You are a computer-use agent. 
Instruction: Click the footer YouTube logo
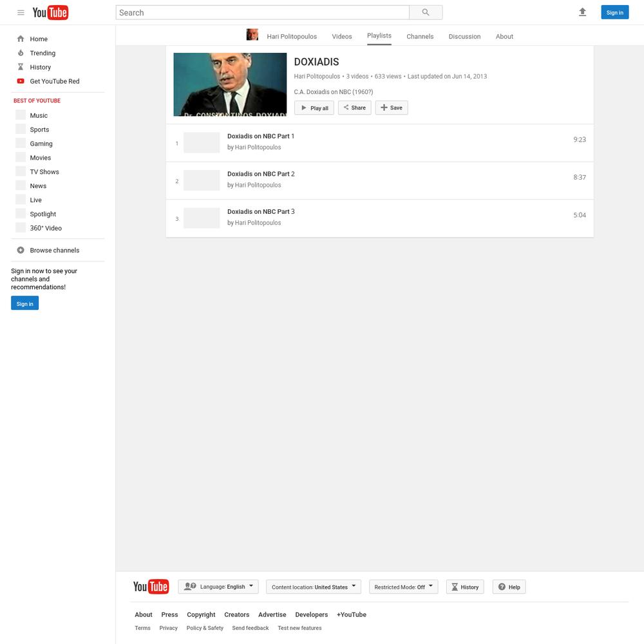click(x=151, y=586)
